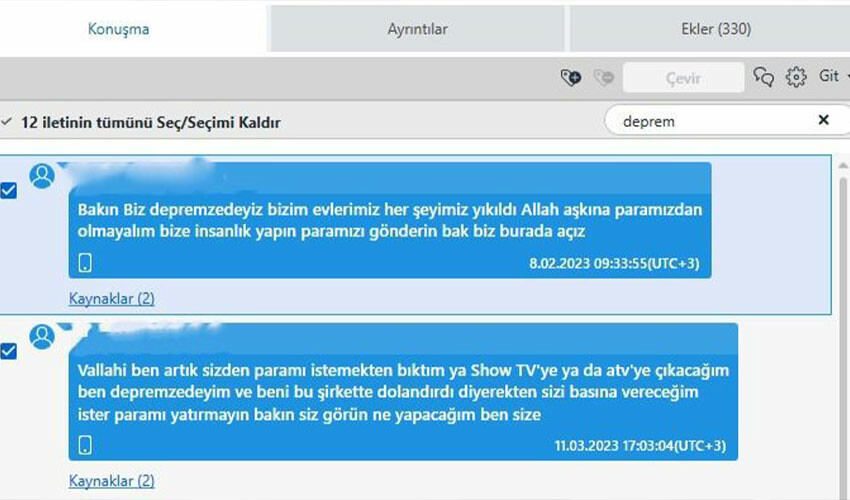
Task: Click phone icon in second message bubble
Action: pos(86,445)
